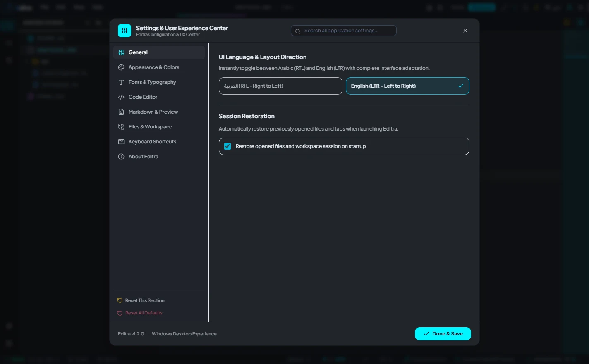Screen dimensions: 589x364
Task: Click the typography T icon
Action: point(121,82)
